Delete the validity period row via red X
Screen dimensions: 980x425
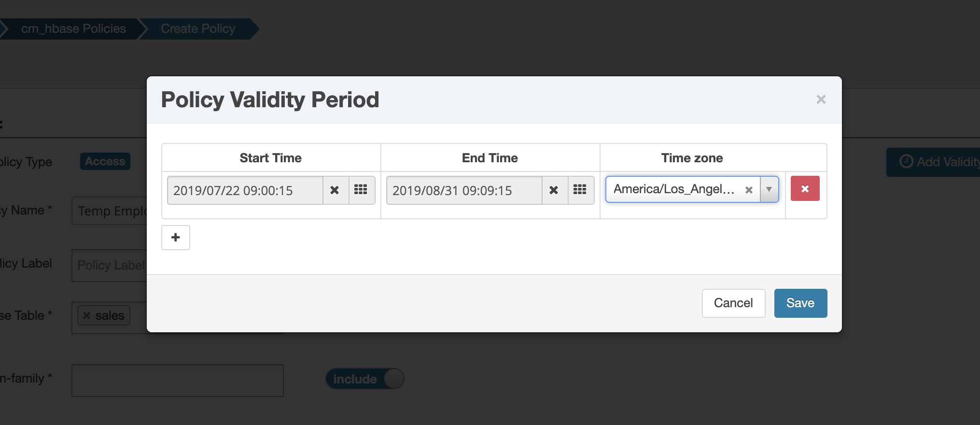[805, 189]
